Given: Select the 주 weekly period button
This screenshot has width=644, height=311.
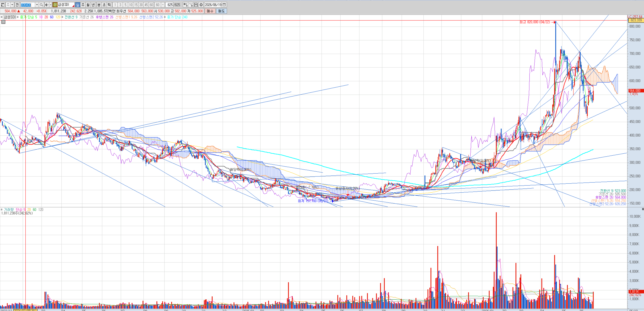Looking at the screenshot, I should coord(83,5).
